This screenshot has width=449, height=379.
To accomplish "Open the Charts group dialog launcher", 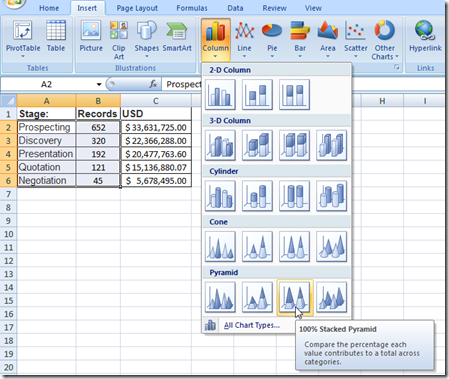I will point(397,67).
